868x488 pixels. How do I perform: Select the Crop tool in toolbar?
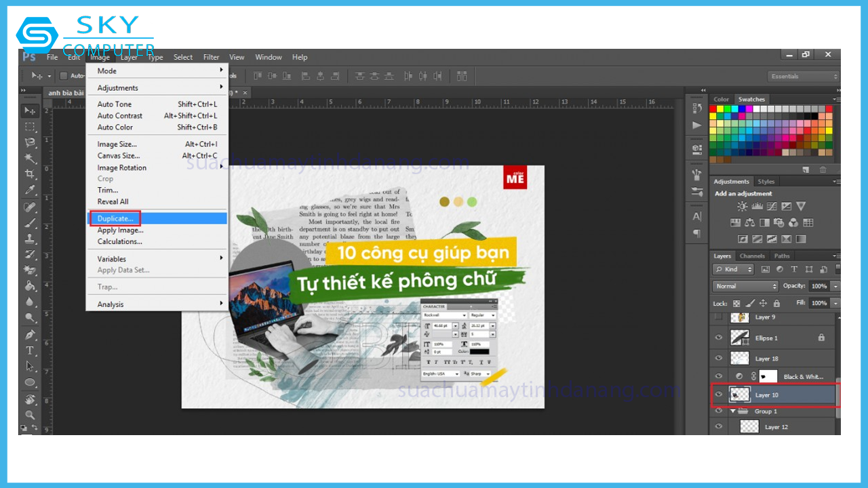pyautogui.click(x=30, y=174)
